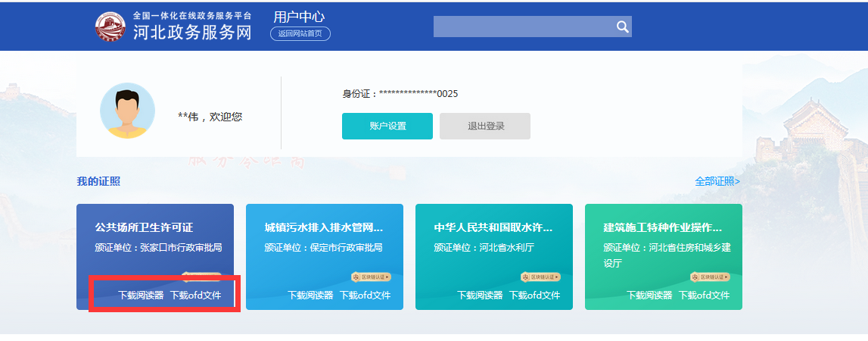Download ofd file for 建筑施工特种作业 license
This screenshot has height=341, width=868.
point(704,295)
